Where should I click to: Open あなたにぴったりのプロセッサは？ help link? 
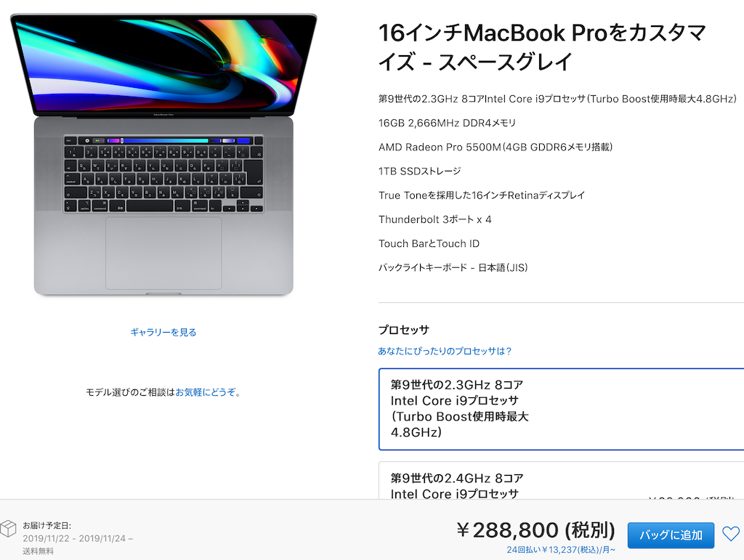point(445,351)
